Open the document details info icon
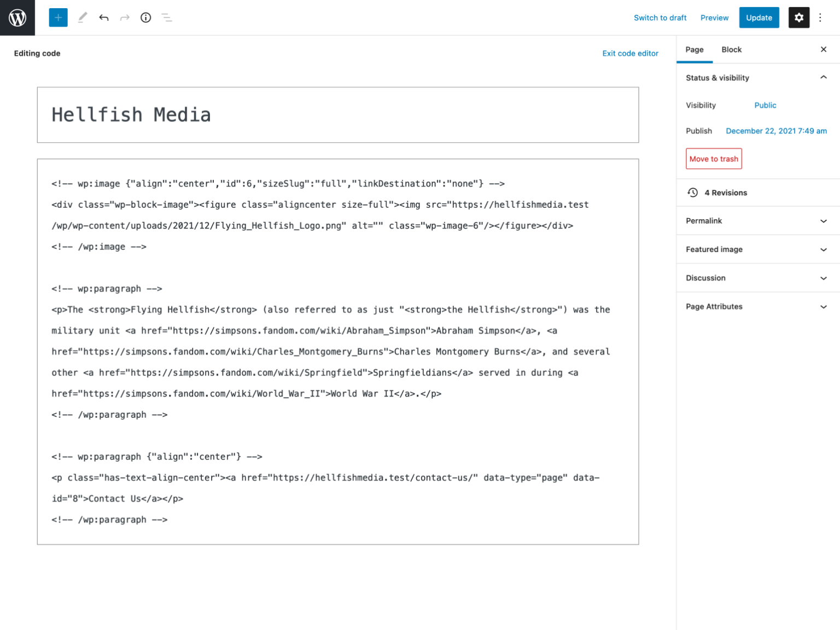 tap(145, 17)
